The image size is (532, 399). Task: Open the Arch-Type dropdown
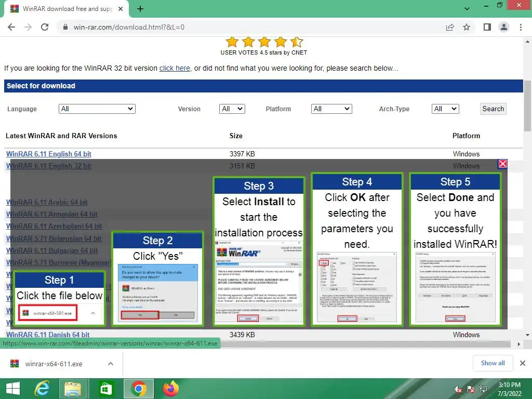pos(445,109)
